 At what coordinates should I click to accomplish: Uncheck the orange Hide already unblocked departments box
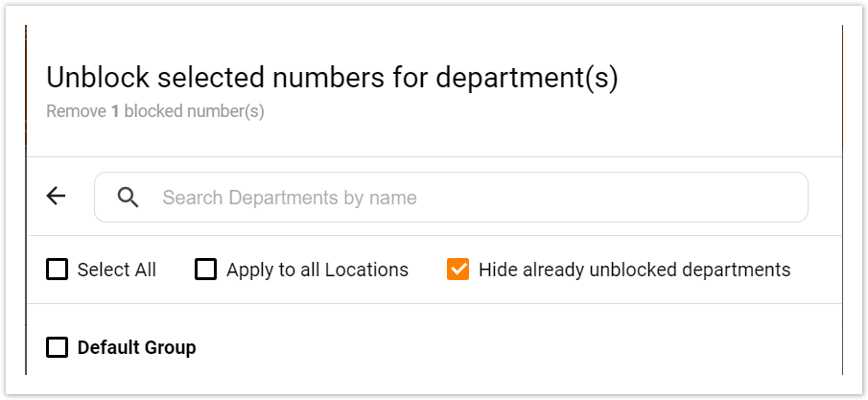pyautogui.click(x=458, y=270)
